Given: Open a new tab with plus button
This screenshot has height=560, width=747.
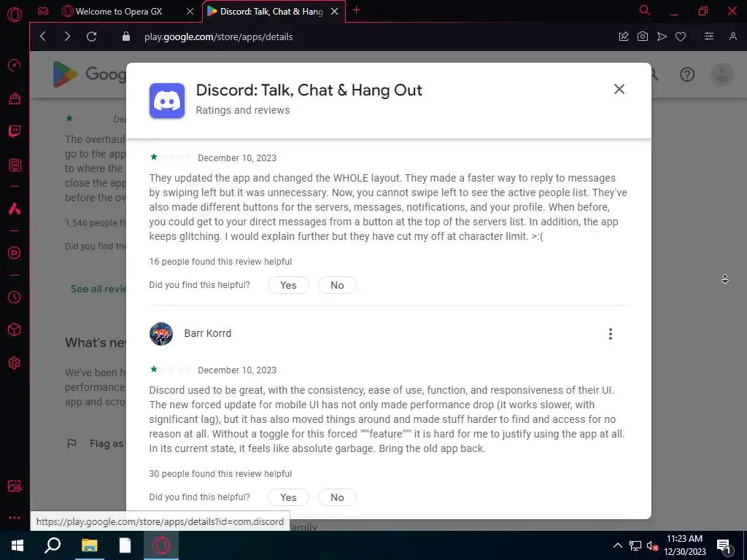Looking at the screenshot, I should tap(356, 10).
